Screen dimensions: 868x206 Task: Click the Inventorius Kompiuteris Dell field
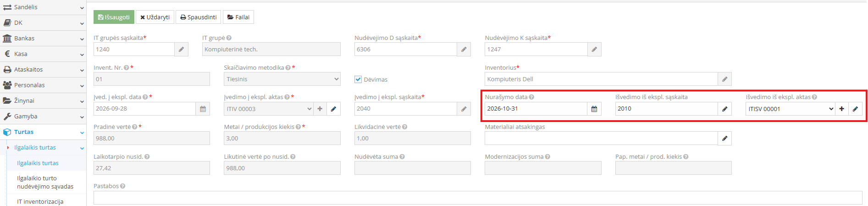click(601, 79)
